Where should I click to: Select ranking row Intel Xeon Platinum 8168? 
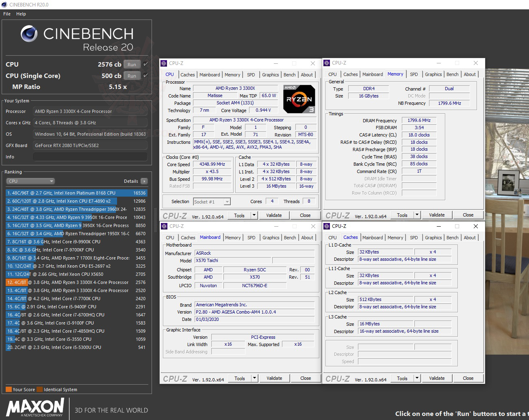[x=76, y=193]
